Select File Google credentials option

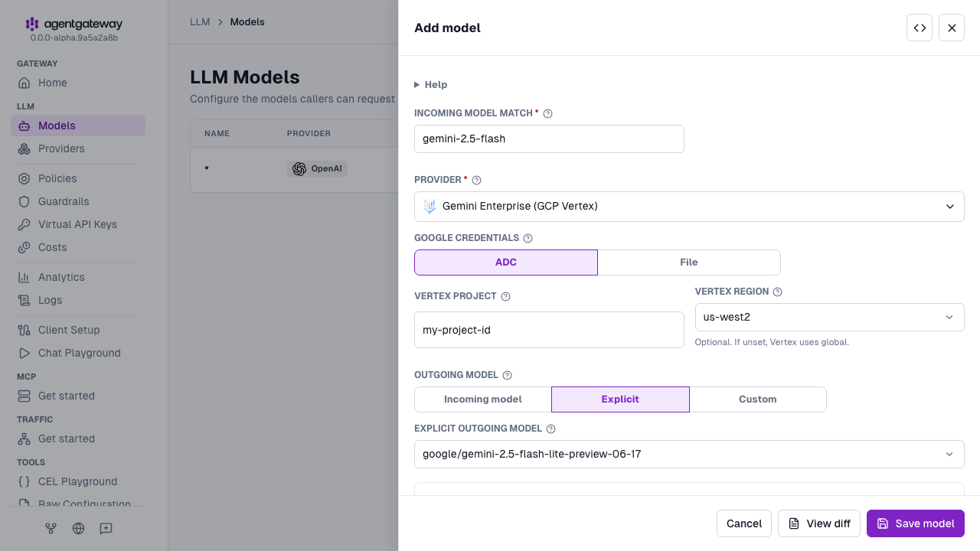689,262
